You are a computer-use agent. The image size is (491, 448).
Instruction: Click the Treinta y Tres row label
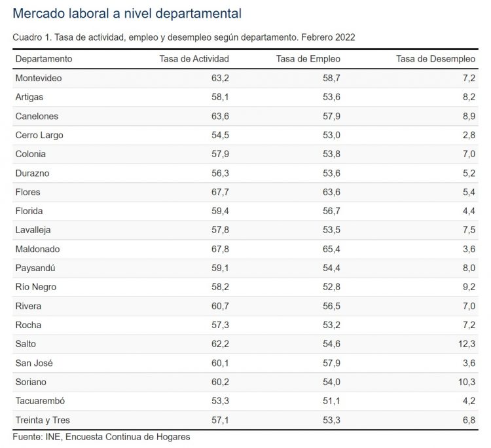point(43,420)
